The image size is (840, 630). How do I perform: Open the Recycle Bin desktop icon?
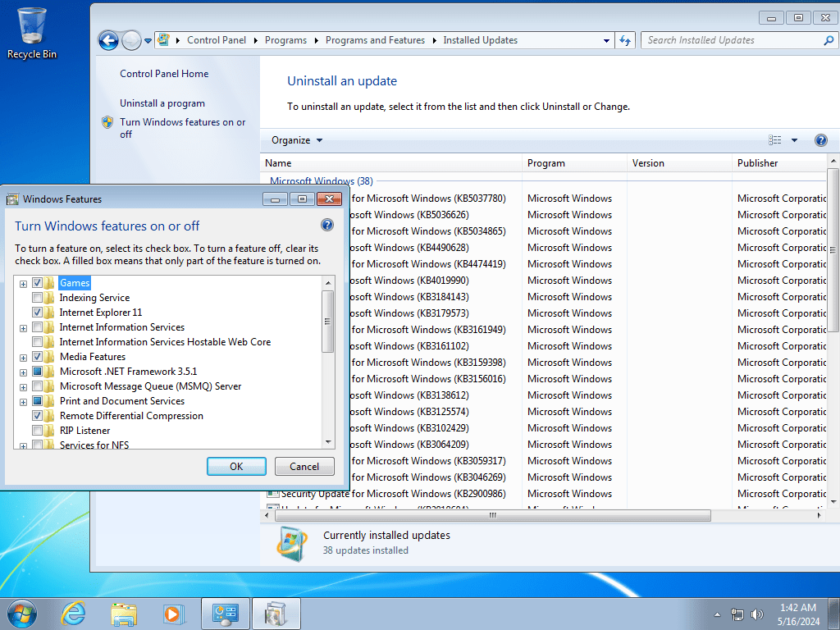coord(32,33)
